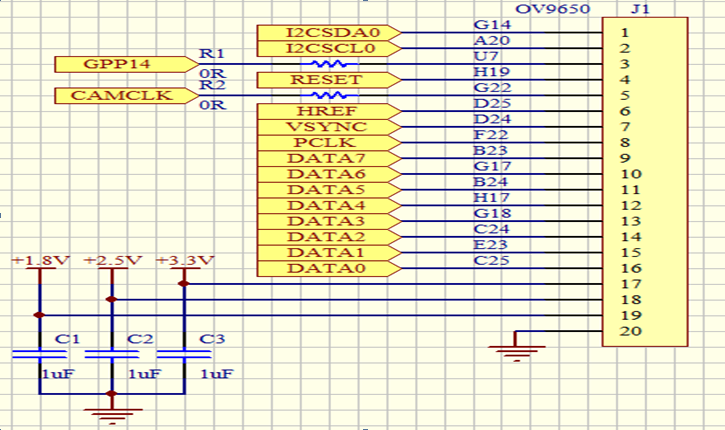Select the CAMCLK port
725x430 pixels.
point(127,96)
